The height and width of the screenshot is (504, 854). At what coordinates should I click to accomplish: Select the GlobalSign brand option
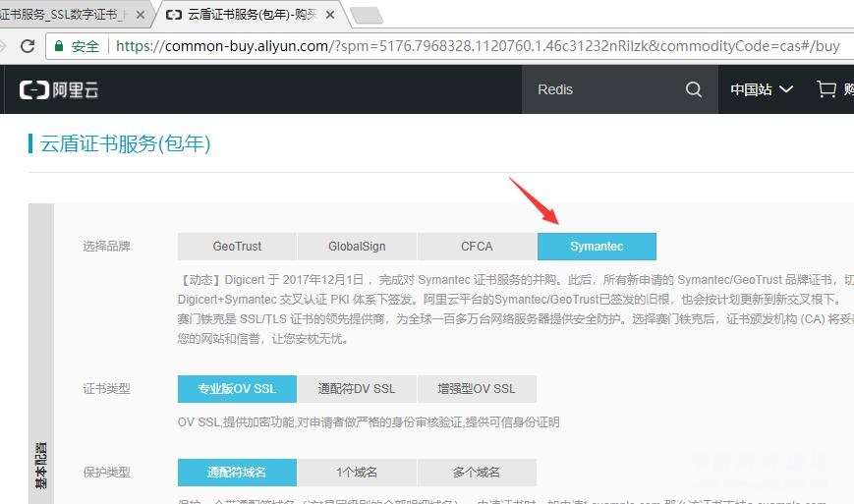coord(357,247)
